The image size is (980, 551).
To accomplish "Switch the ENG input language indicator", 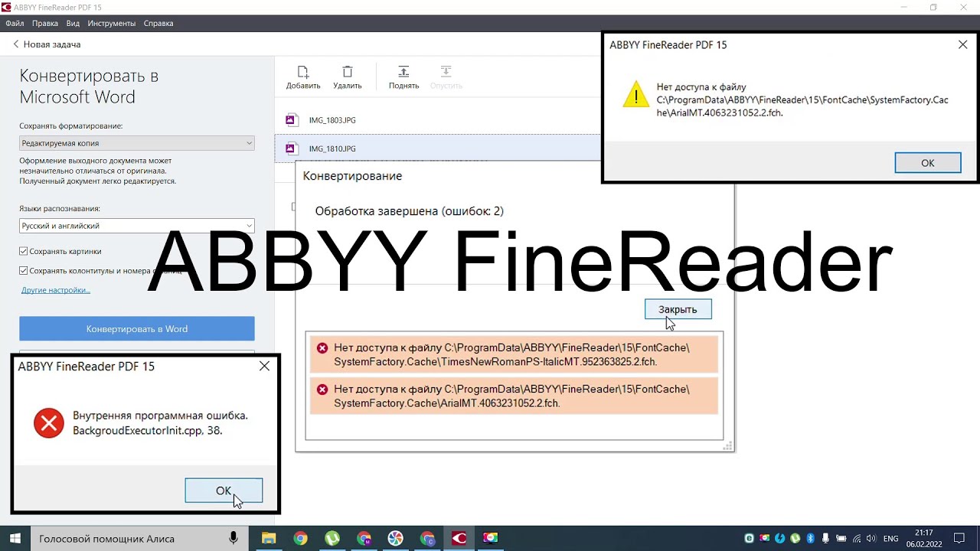I will pos(891,539).
